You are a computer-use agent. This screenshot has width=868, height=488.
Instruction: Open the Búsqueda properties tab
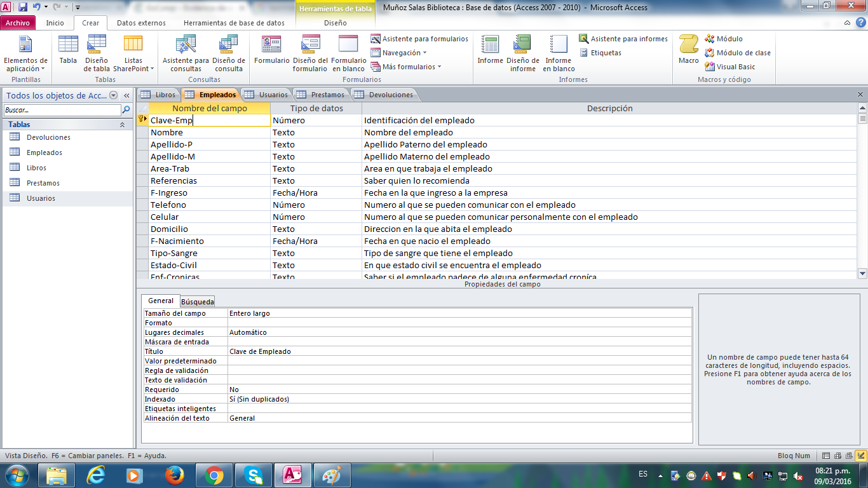click(197, 301)
